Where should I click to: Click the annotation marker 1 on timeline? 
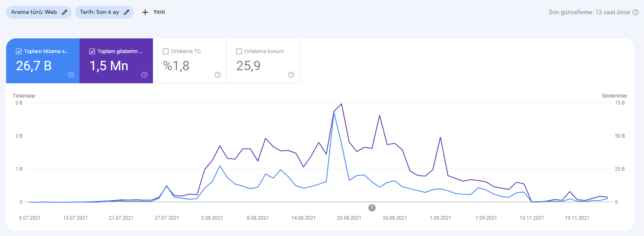coord(372,208)
